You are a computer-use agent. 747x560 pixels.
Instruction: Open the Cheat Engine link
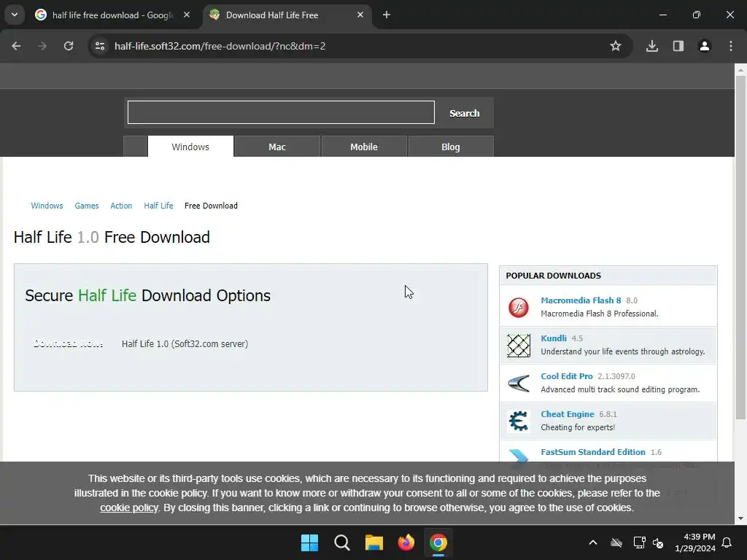click(568, 414)
